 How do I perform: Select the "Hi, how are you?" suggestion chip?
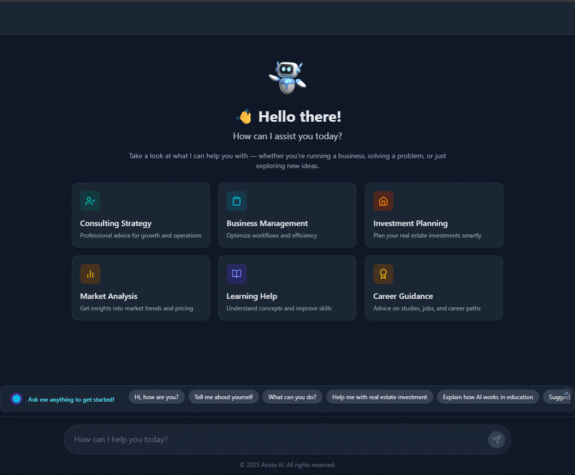157,397
